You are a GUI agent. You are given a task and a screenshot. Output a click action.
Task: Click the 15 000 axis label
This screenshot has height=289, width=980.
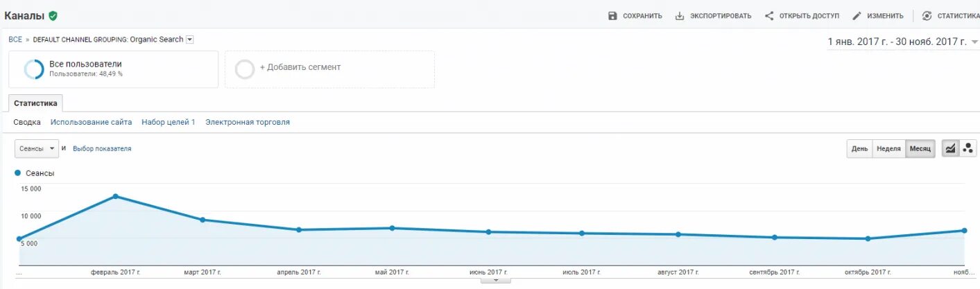point(30,189)
